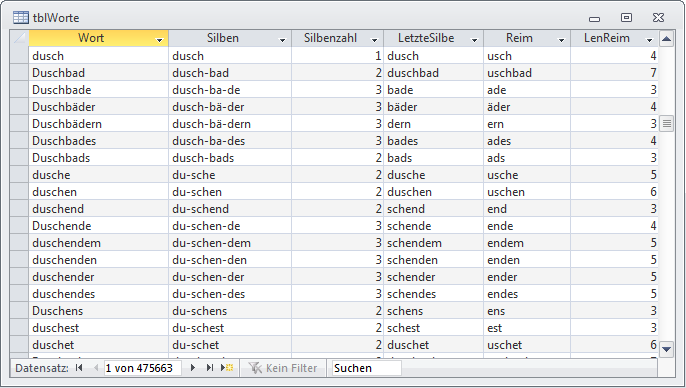
Task: Go to previous record navigation button
Action: pos(96,368)
